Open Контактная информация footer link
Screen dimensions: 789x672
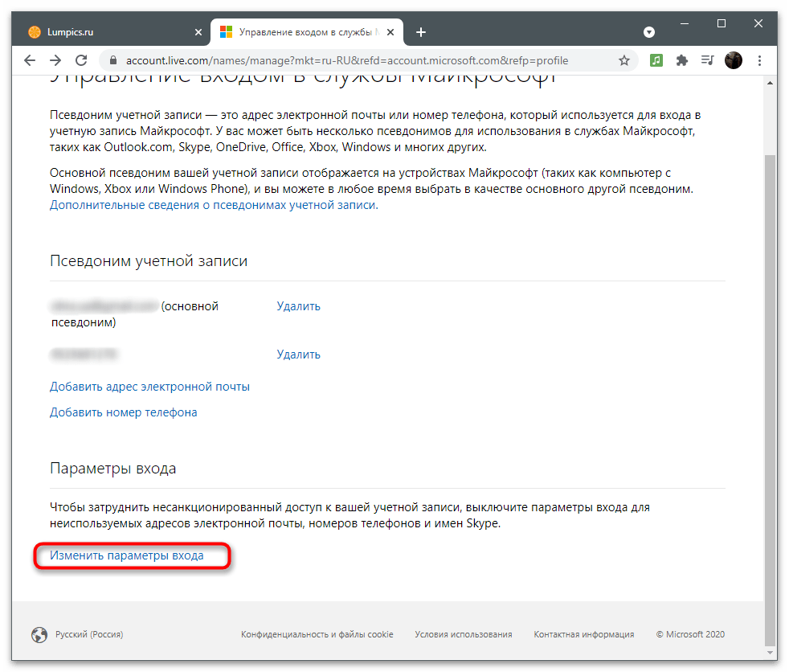coord(583,634)
